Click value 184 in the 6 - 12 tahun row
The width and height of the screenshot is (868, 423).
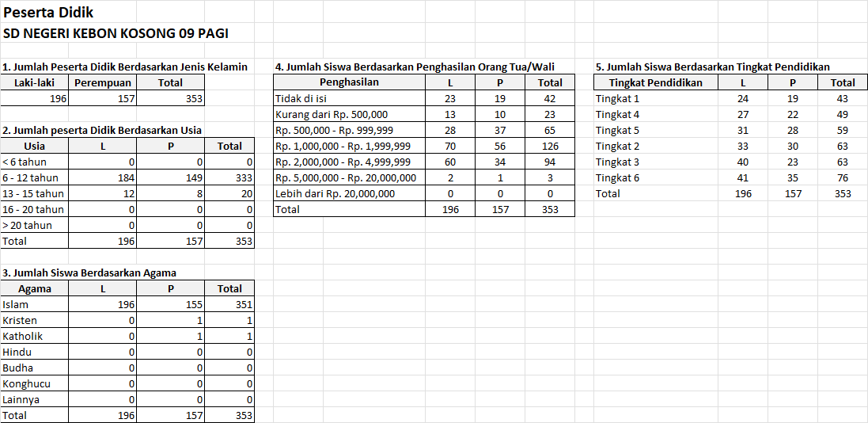tap(102, 178)
